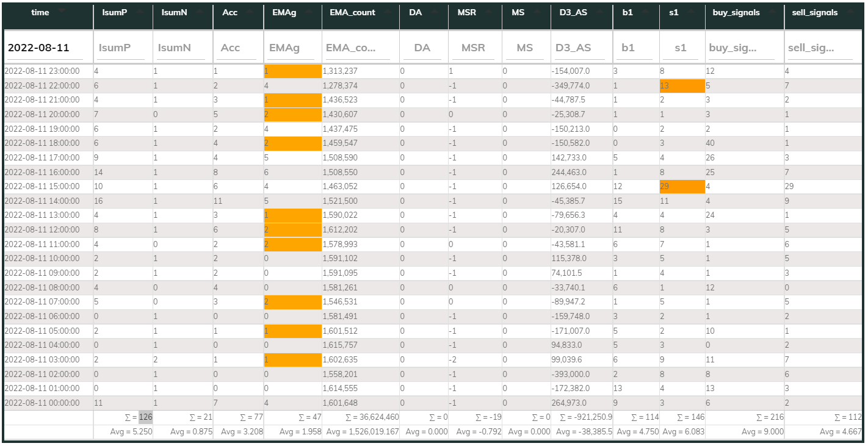The image size is (868, 446).
Task: Click the orange EMAg cell in the 23:00:00 row
Action: (x=292, y=71)
